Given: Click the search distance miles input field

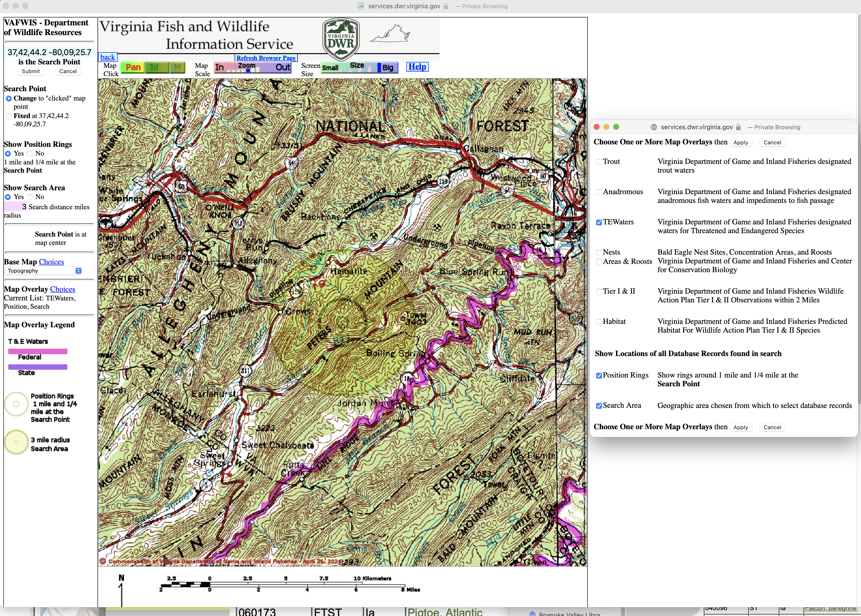Looking at the screenshot, I should tap(16, 207).
